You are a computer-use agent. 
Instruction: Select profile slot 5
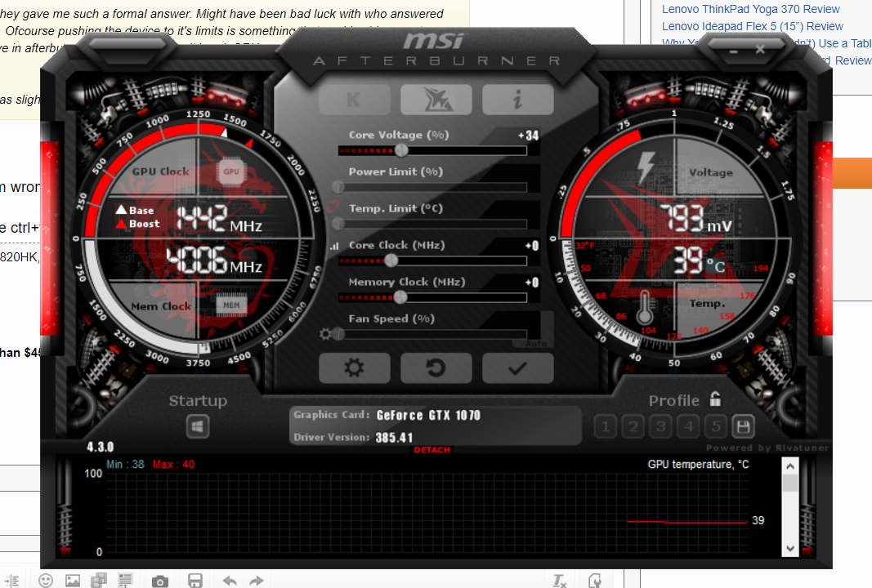tap(716, 427)
